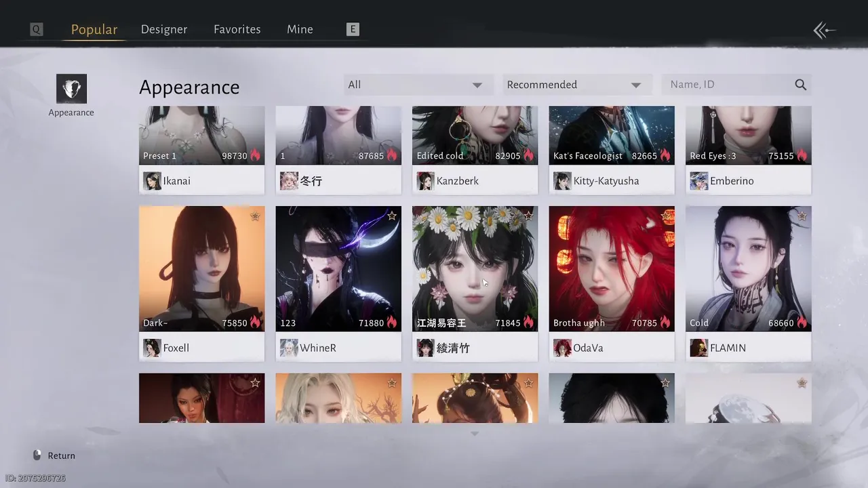This screenshot has width=868, height=488.
Task: Favorite the Dark~ preset with its star
Action: tap(255, 216)
